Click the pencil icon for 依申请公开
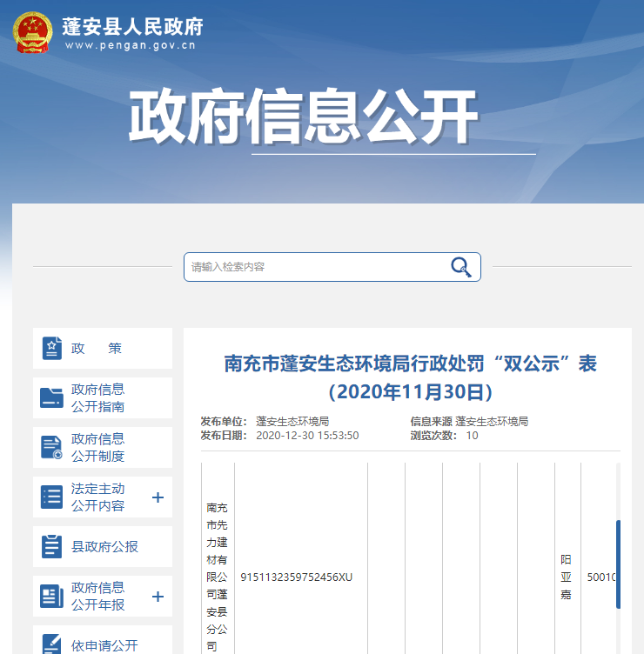The width and height of the screenshot is (644, 654). 51,644
